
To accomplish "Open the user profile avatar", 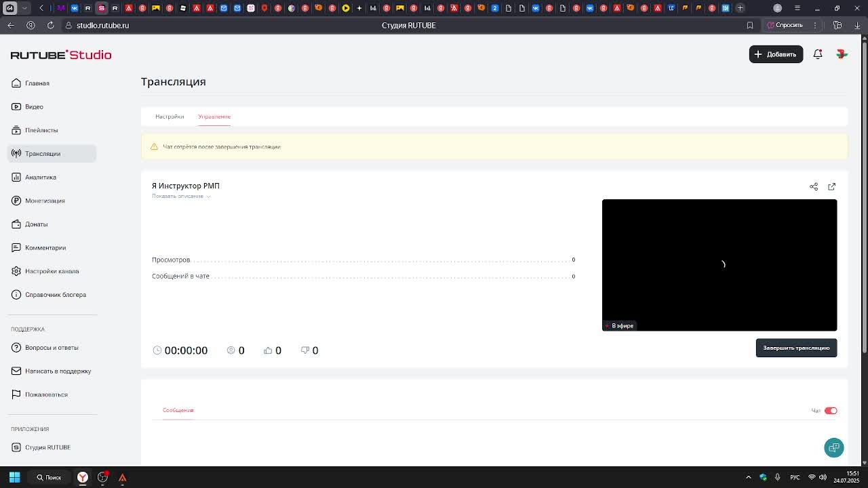I will click(842, 54).
